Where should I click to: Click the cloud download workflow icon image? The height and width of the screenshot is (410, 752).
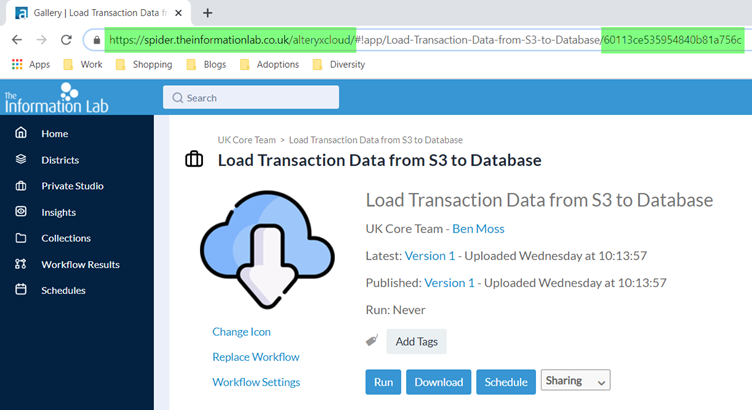tap(267, 249)
